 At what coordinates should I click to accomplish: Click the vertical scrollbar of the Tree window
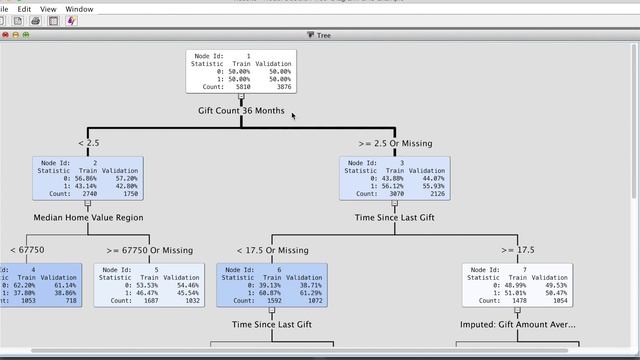[634, 121]
